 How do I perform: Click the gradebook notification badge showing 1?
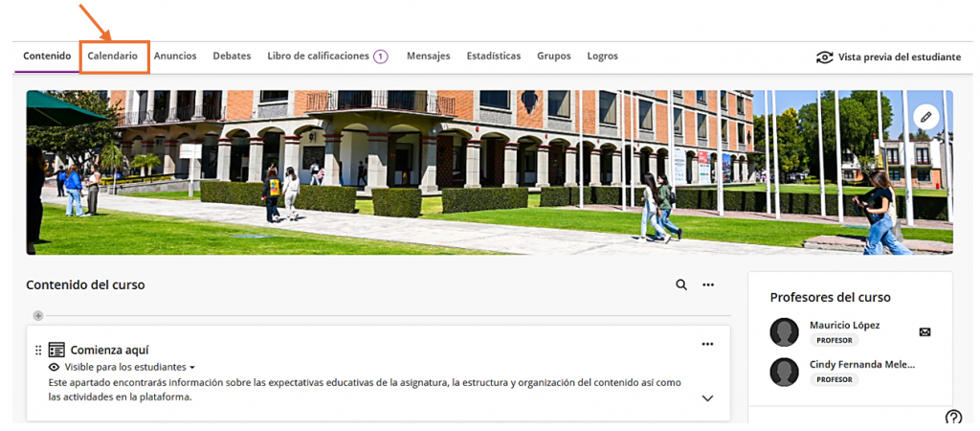(x=381, y=57)
